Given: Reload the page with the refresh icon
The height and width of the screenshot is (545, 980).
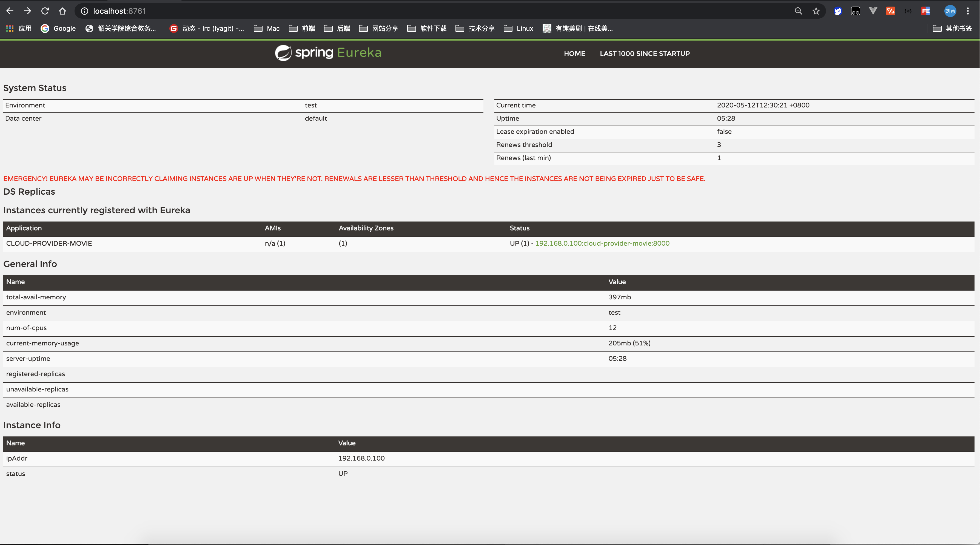Looking at the screenshot, I should 45,11.
